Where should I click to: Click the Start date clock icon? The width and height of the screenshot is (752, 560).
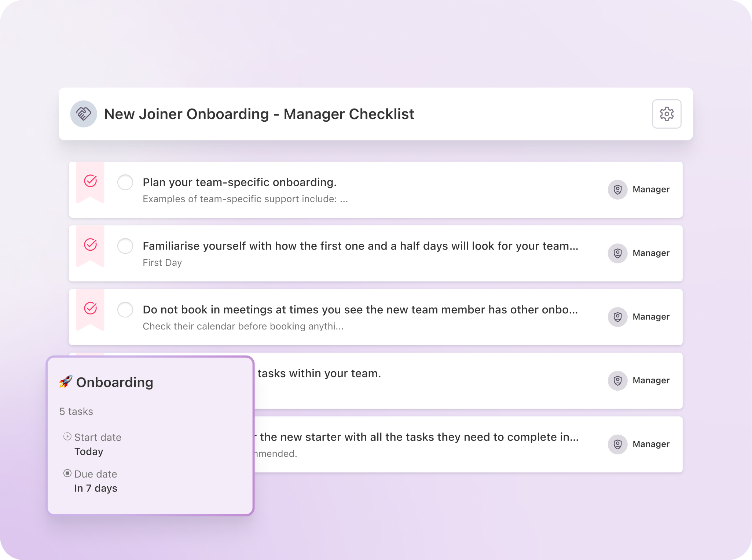67,436
